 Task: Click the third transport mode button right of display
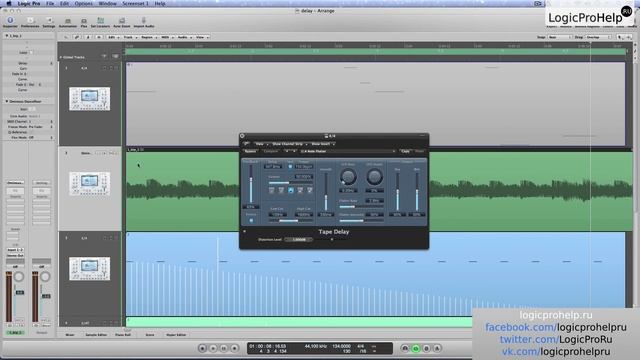[x=427, y=348]
